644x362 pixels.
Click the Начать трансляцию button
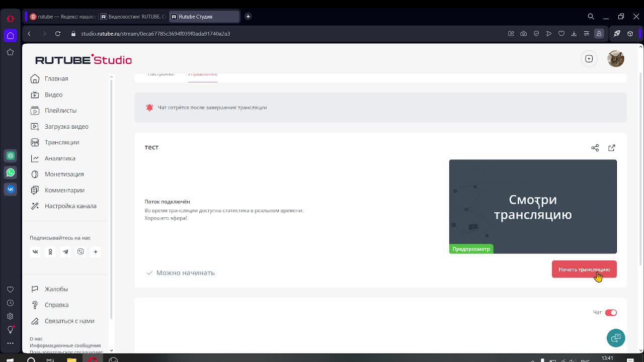point(584,269)
